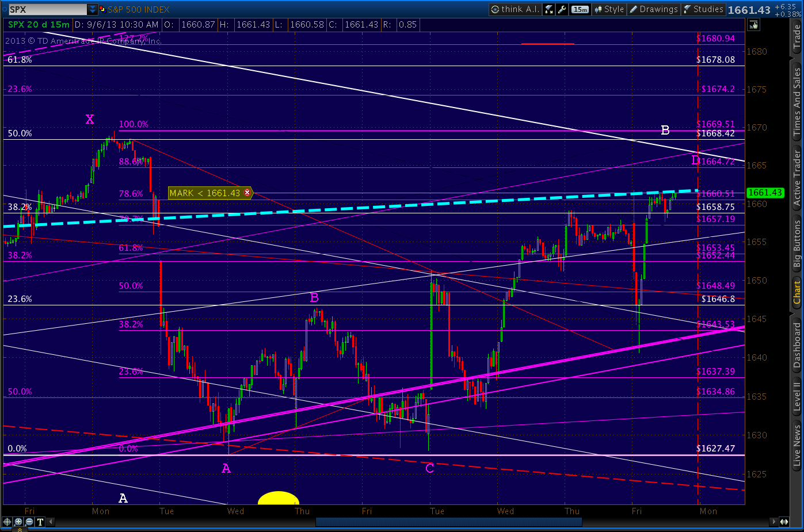This screenshot has width=804, height=532.
Task: Click the magenta X wave label
Action: point(90,120)
